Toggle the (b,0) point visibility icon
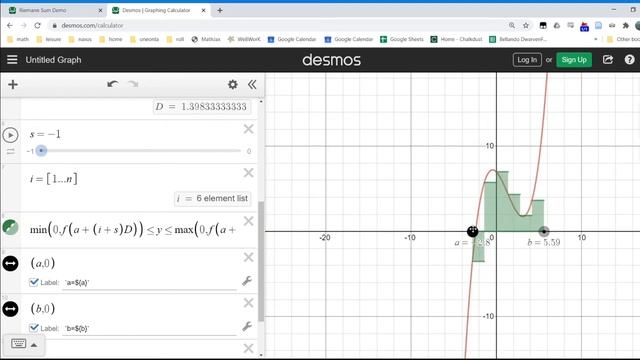The image size is (640, 360). (10, 309)
